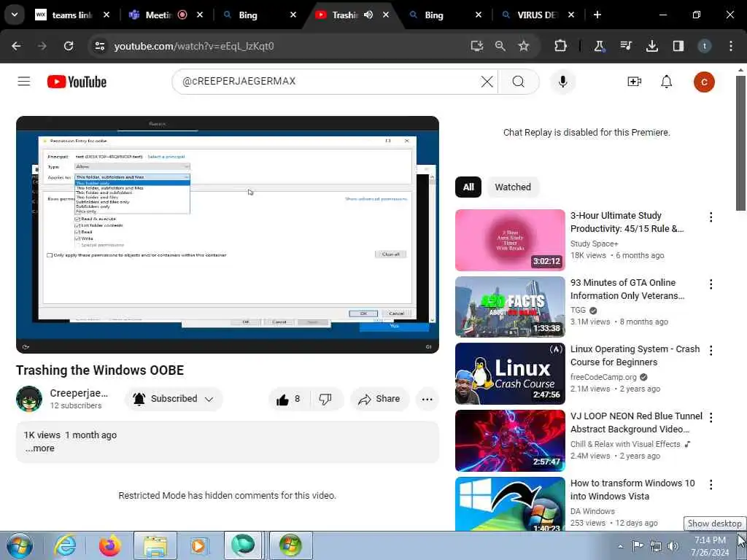
Task: Open the Chrome three-dot menu
Action: click(x=731, y=46)
